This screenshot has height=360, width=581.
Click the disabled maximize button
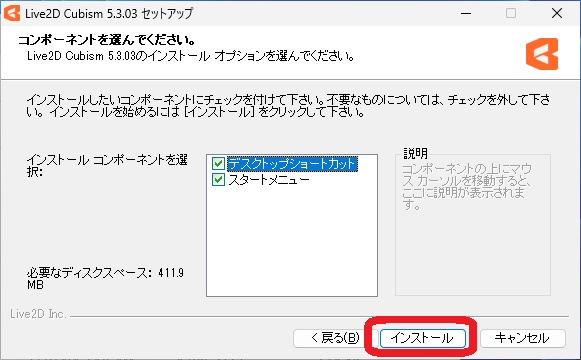pyautogui.click(x=511, y=13)
